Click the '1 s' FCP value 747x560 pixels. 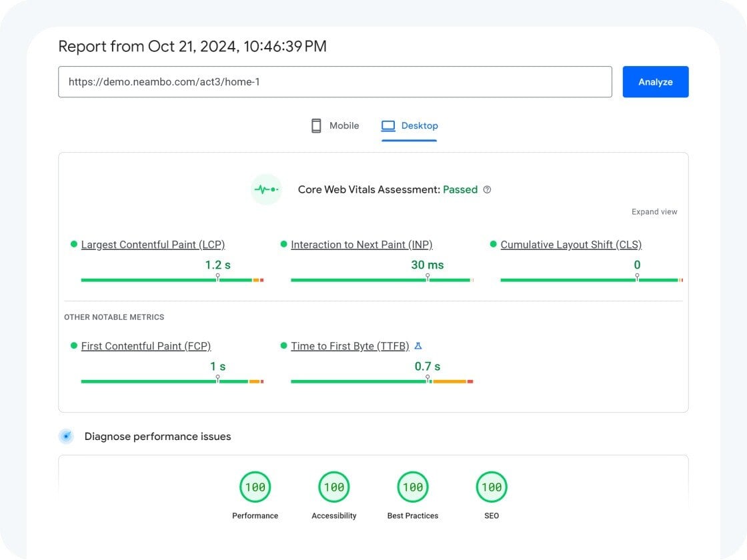(217, 366)
